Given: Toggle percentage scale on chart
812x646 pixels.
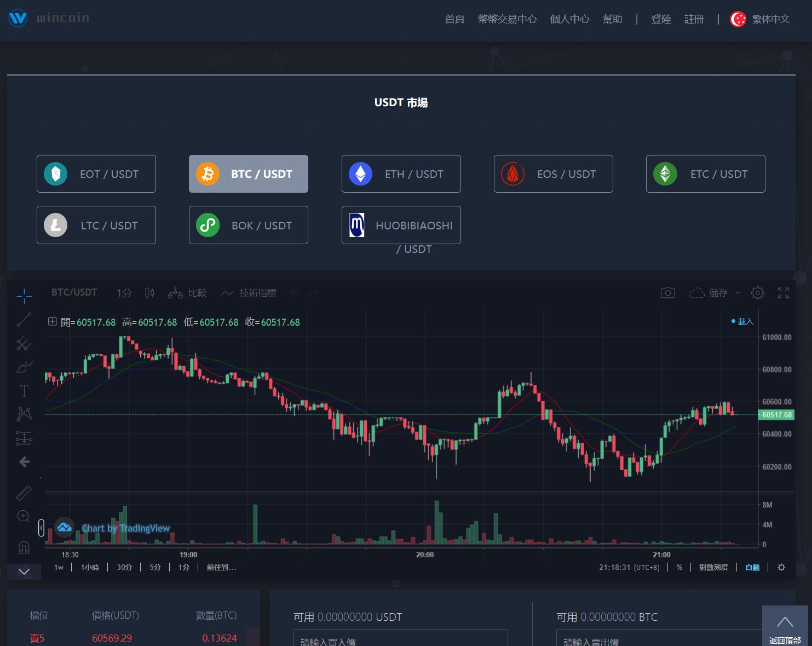Looking at the screenshot, I should tap(679, 568).
